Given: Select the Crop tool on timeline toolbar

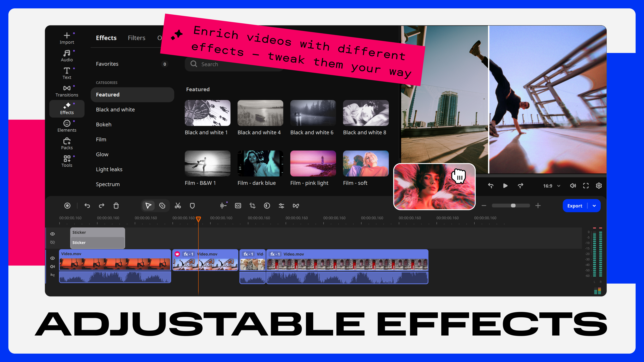Looking at the screenshot, I should 252,206.
